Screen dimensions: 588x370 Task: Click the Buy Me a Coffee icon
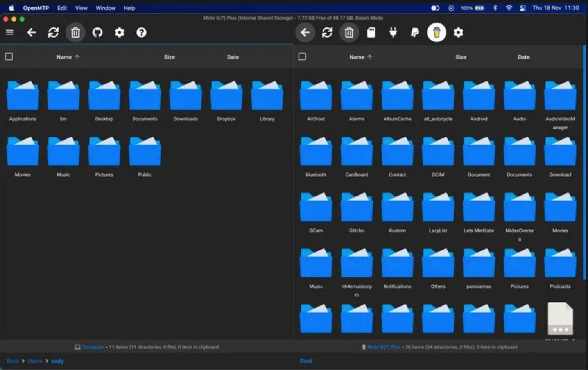coord(437,32)
